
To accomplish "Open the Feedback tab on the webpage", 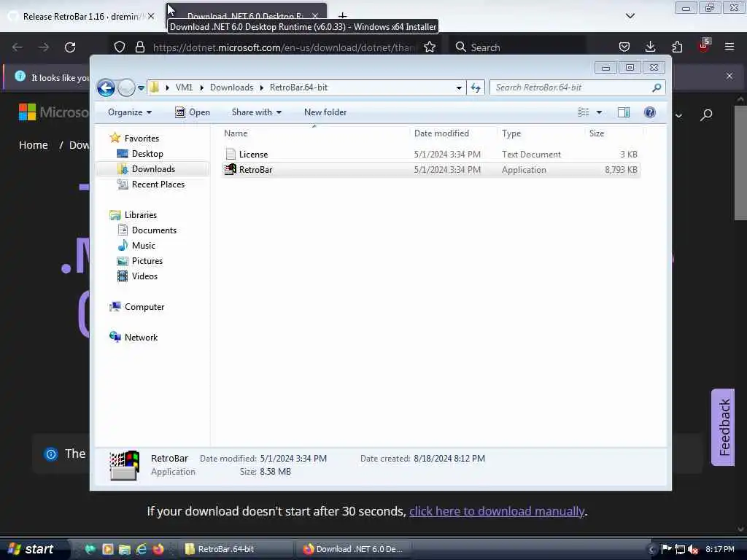I will pos(723,427).
